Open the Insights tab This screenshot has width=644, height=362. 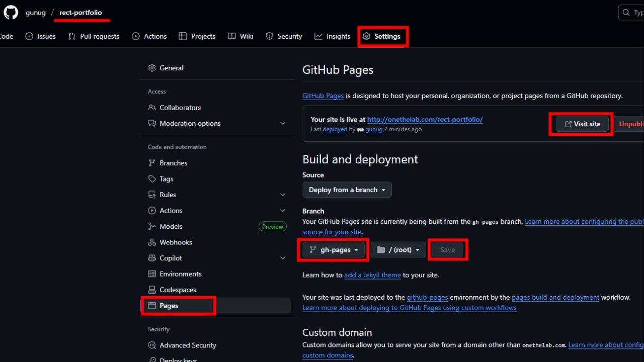click(332, 36)
